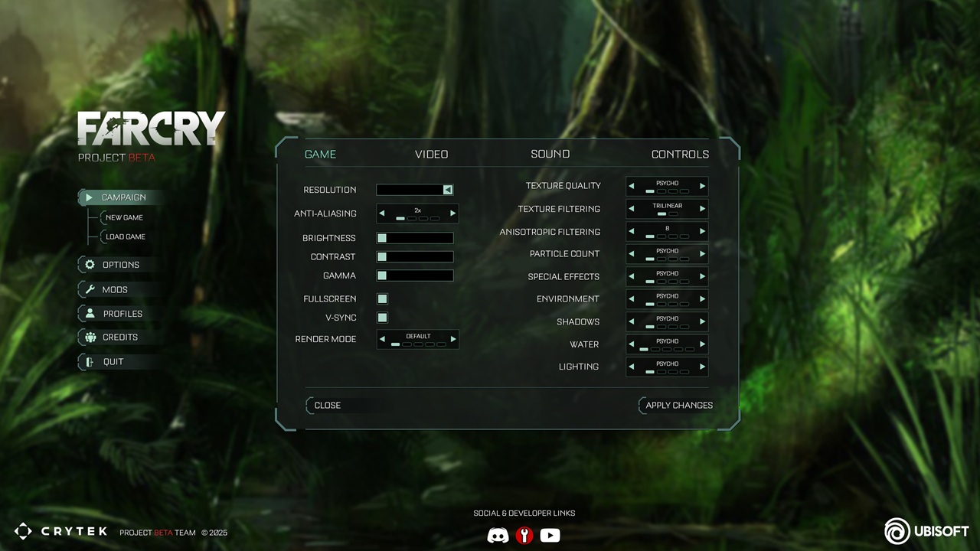Adjust the Brightness slider
This screenshot has width=980, height=551.
pos(415,238)
